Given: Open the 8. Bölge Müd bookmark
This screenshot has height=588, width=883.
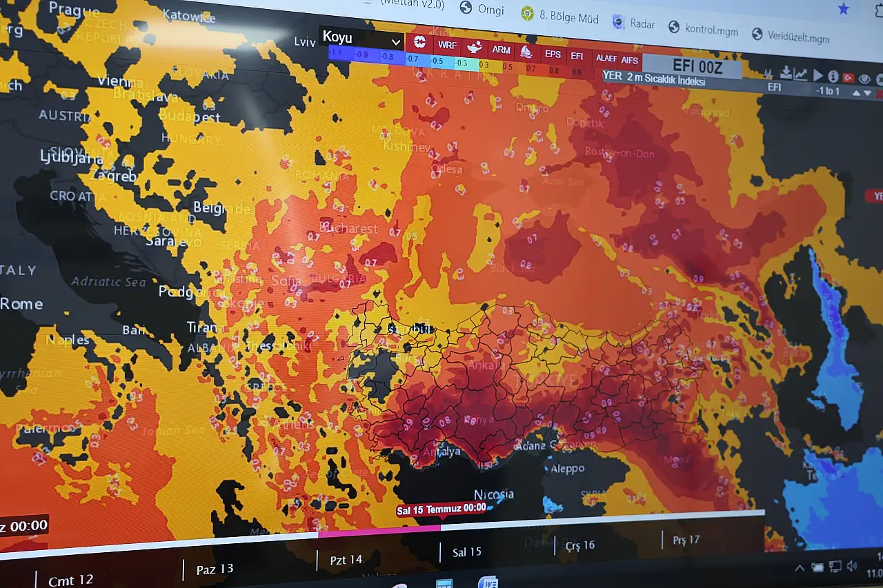Looking at the screenshot, I should click(x=560, y=17).
